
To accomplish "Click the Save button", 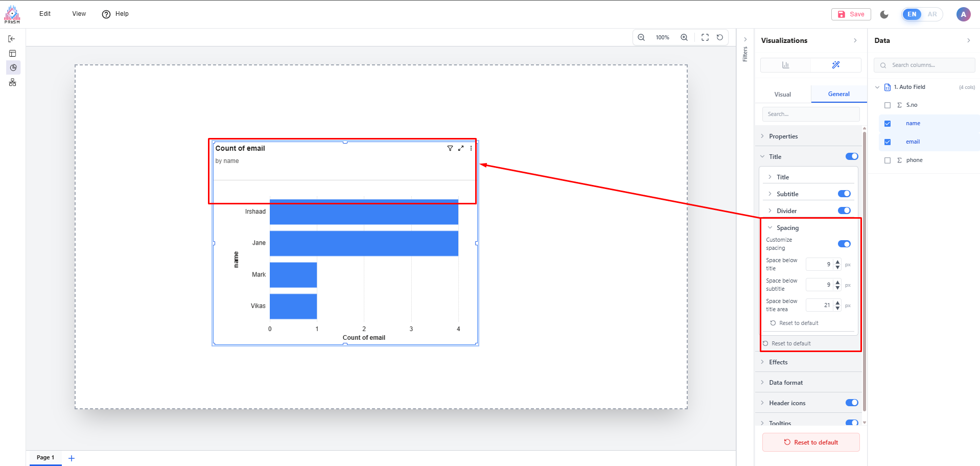I will coord(851,14).
